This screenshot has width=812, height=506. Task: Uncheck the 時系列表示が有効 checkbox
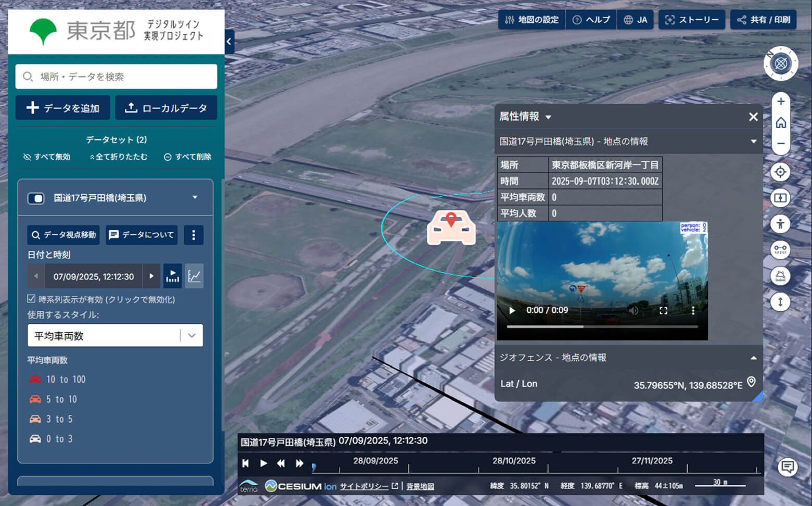[x=32, y=299]
